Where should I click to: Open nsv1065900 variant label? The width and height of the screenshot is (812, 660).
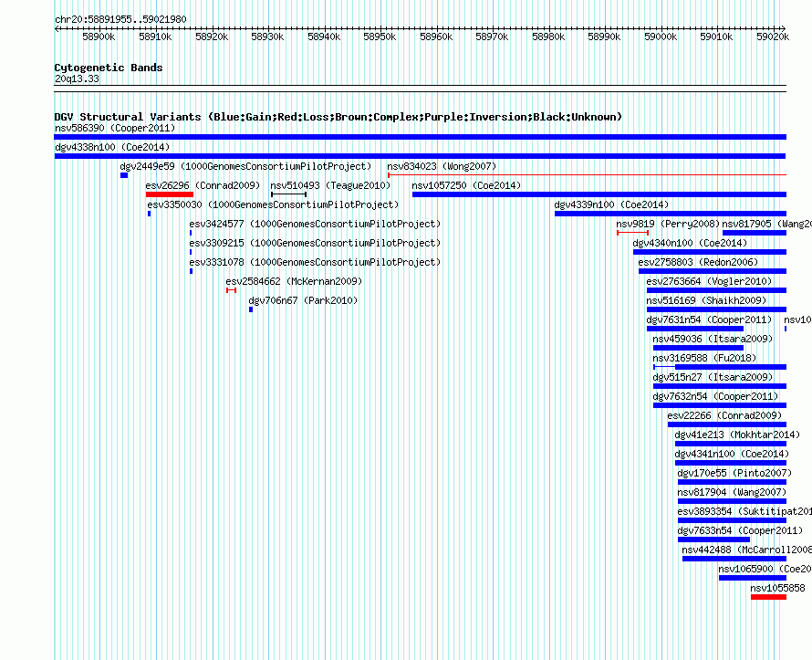tap(765, 569)
